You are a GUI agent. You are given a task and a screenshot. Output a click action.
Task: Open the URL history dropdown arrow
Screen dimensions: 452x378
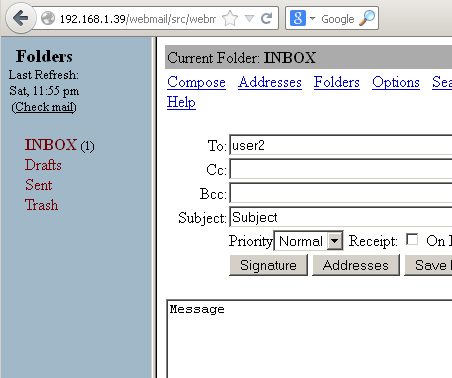click(249, 18)
